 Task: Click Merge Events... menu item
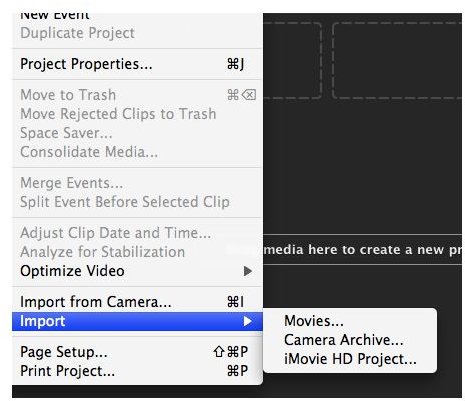(137, 183)
